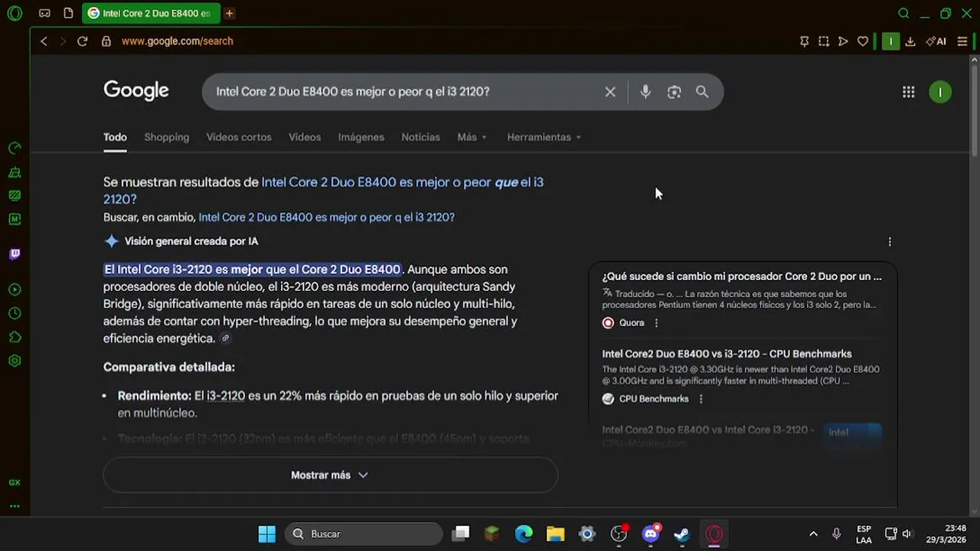The height and width of the screenshot is (551, 980).
Task: Clear the Google search query
Action: (x=610, y=92)
